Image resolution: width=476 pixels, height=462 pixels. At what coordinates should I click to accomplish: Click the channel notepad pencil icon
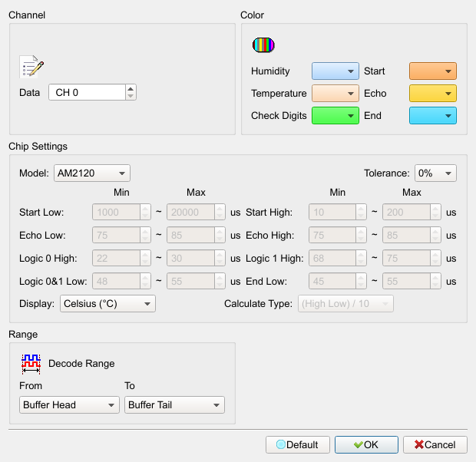31,67
